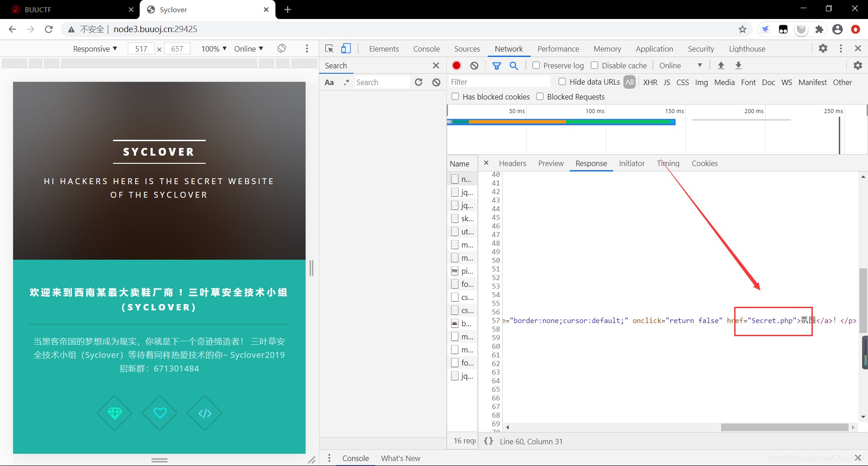The width and height of the screenshot is (868, 466).
Task: Open the Headers tab of the request
Action: pyautogui.click(x=512, y=163)
